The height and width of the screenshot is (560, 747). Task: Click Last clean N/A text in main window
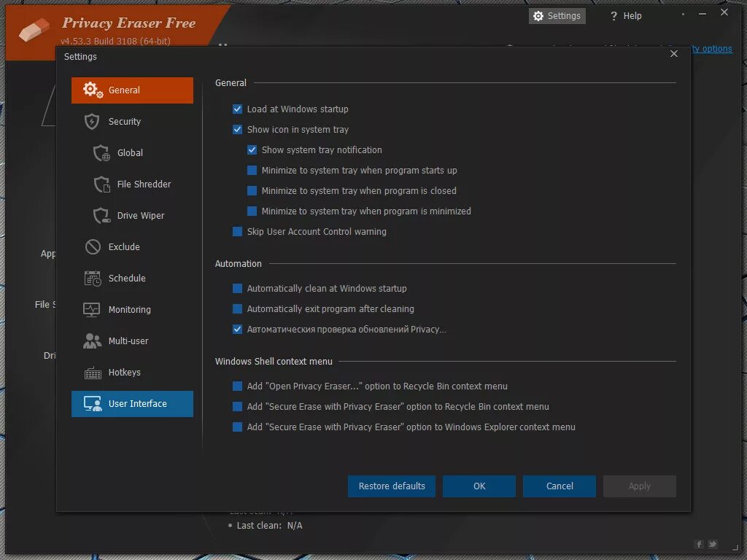tap(270, 526)
